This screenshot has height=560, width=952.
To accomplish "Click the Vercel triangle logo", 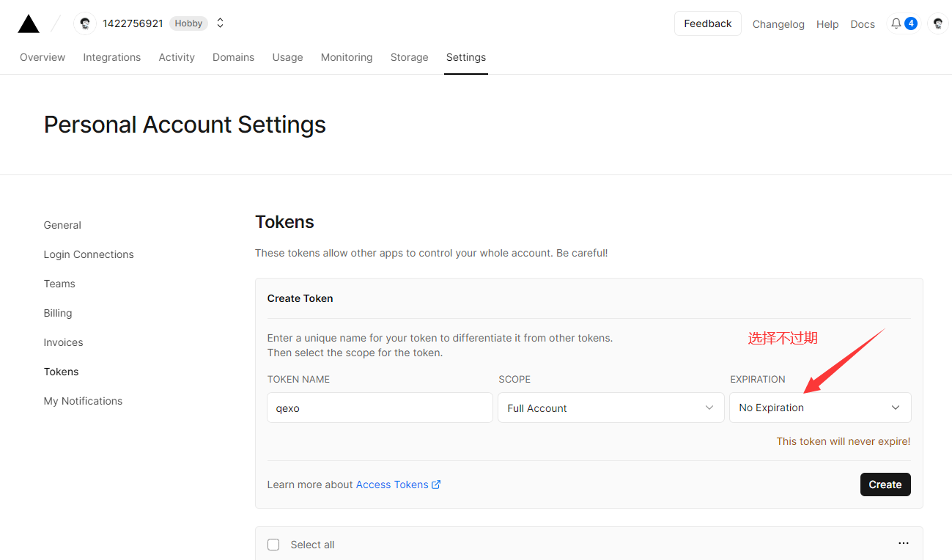I will [x=29, y=24].
